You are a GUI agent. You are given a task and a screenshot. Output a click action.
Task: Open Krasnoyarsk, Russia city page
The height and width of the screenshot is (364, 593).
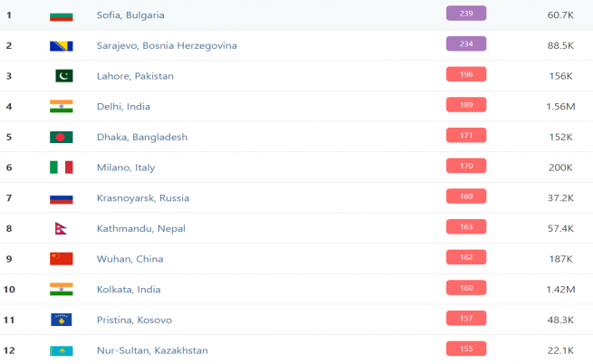tap(143, 198)
